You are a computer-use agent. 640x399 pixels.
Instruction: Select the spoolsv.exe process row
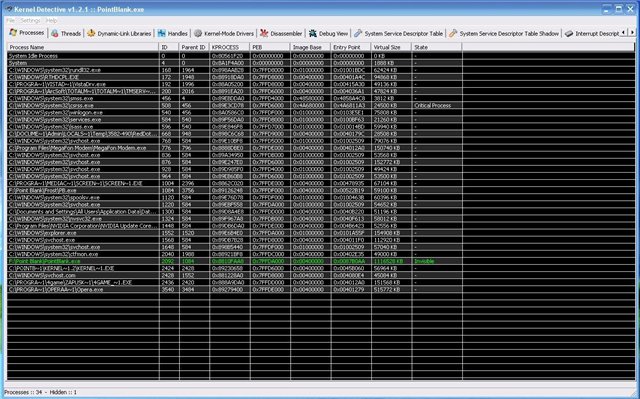click(x=235, y=197)
